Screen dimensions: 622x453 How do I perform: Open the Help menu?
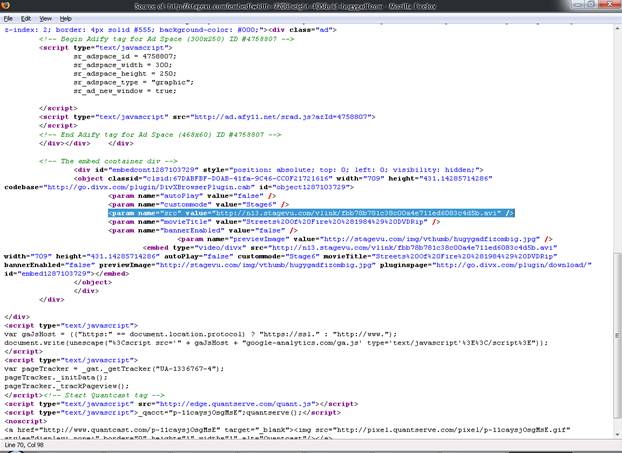coord(65,19)
